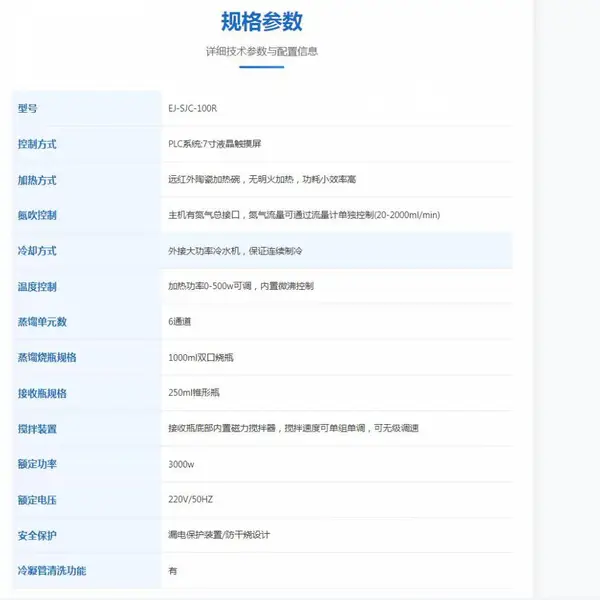Click the 6通道 value
The height and width of the screenshot is (600, 600).
point(179,321)
